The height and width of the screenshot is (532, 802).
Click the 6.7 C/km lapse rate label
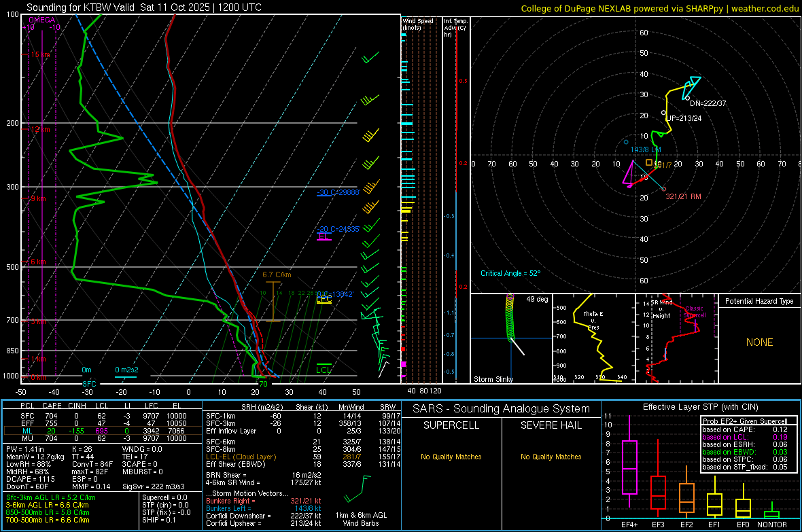pos(277,274)
